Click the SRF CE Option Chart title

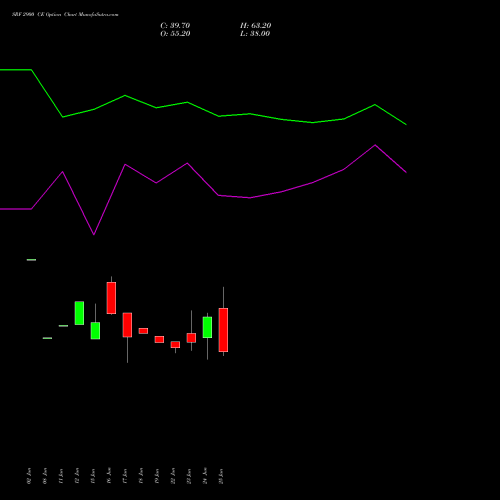click(x=65, y=15)
